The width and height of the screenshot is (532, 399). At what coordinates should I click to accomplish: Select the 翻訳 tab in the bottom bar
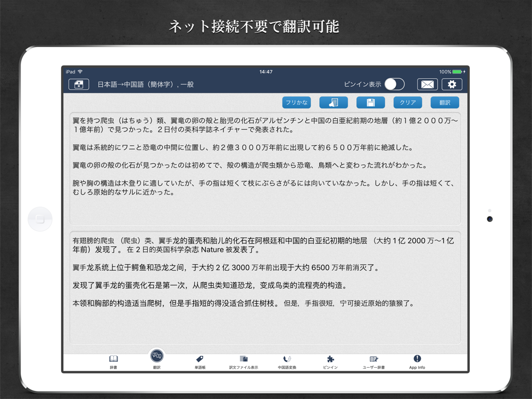click(157, 360)
